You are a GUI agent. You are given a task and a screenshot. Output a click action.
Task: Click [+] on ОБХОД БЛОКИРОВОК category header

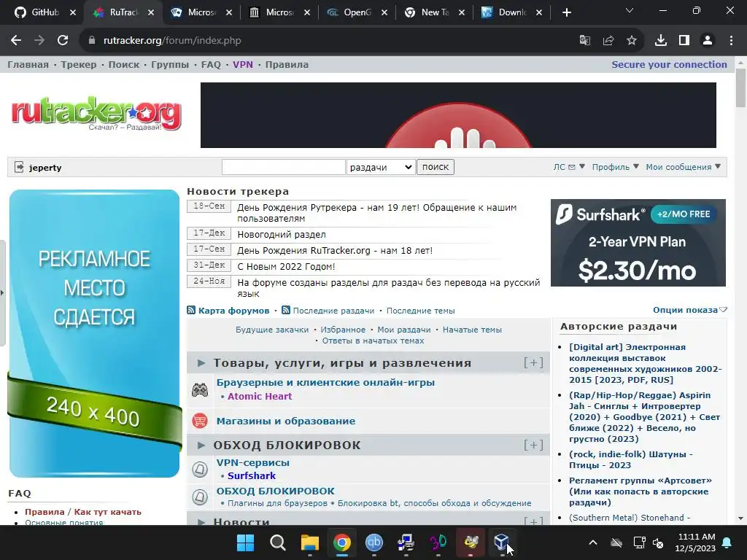tap(533, 446)
